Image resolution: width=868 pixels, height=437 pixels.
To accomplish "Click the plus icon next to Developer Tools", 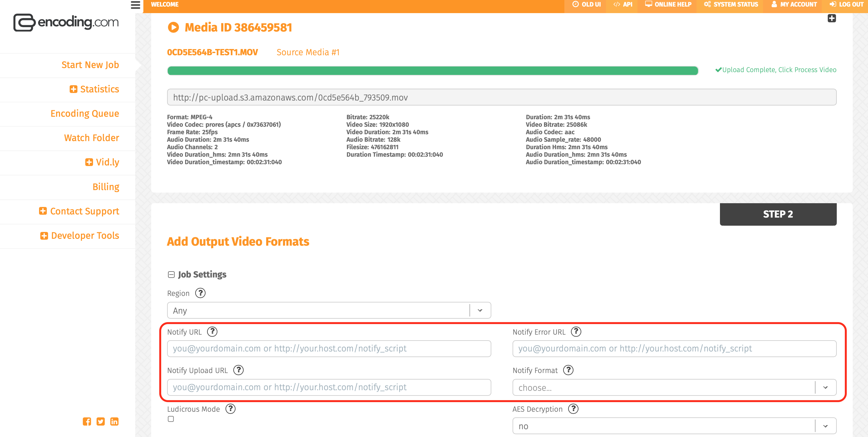I will [44, 236].
